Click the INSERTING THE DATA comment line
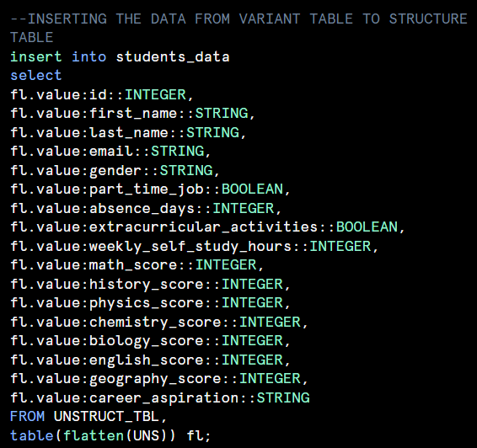 (238, 28)
